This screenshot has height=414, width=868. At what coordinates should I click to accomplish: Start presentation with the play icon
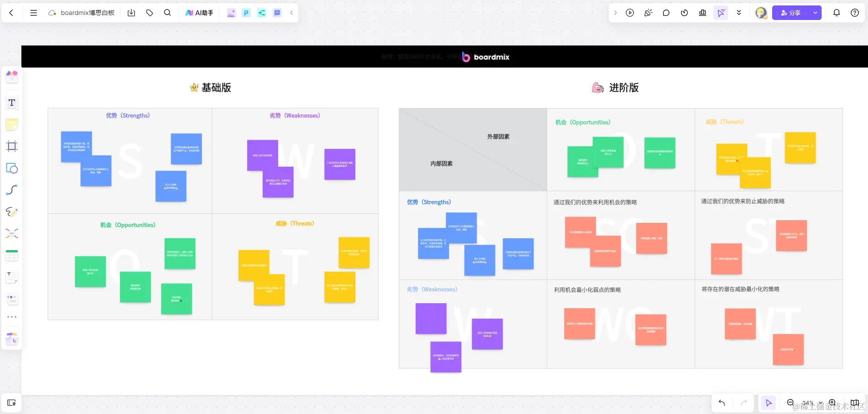point(630,13)
